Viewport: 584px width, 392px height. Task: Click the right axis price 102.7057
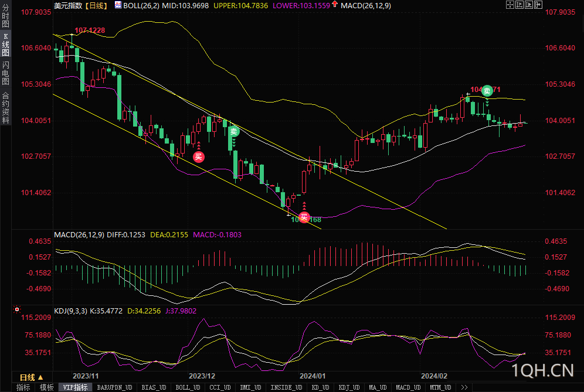click(x=560, y=156)
